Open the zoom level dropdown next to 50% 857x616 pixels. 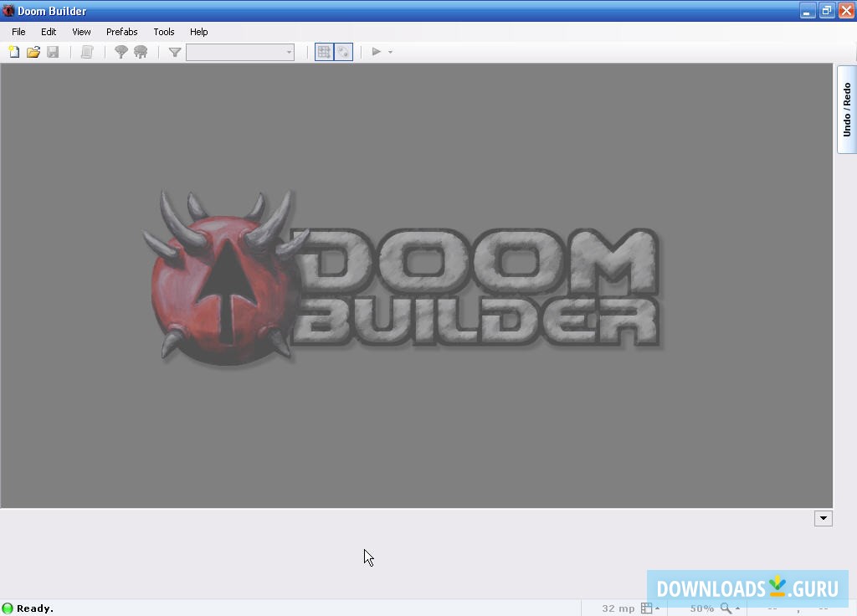coord(736,608)
